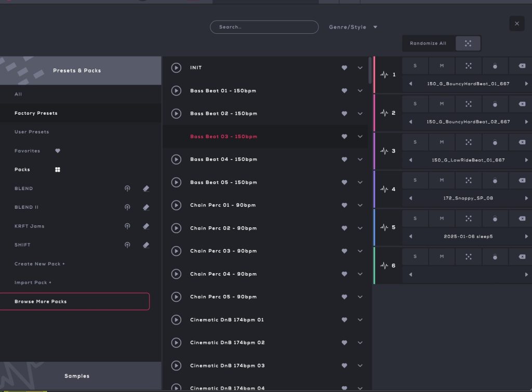Expand the INIT preset details chevron

[360, 68]
